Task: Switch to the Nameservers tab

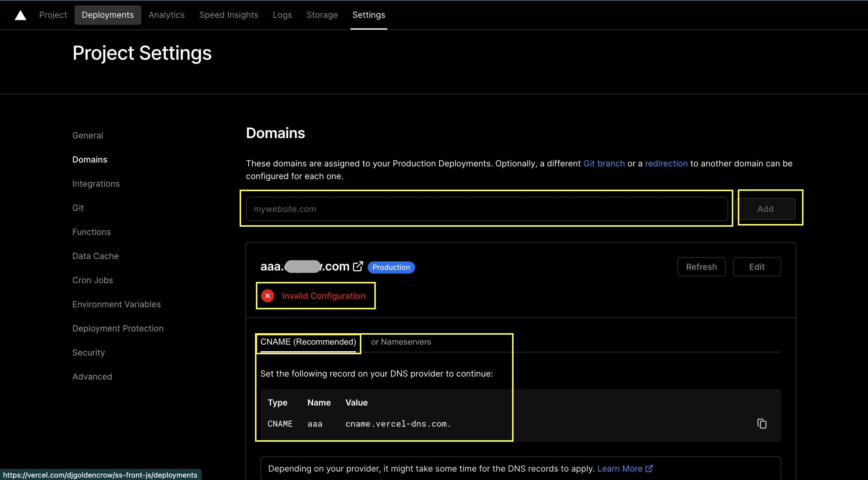Action: click(x=401, y=342)
